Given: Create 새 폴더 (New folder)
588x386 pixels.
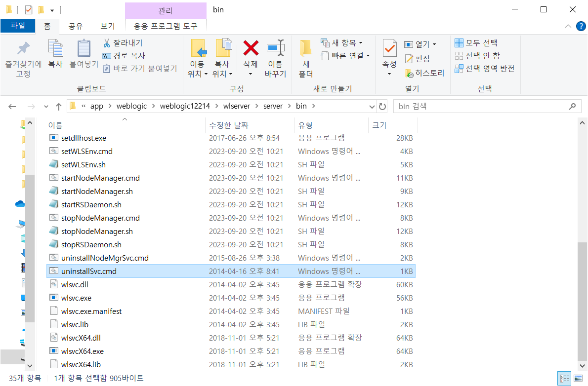Looking at the screenshot, I should point(306,58).
